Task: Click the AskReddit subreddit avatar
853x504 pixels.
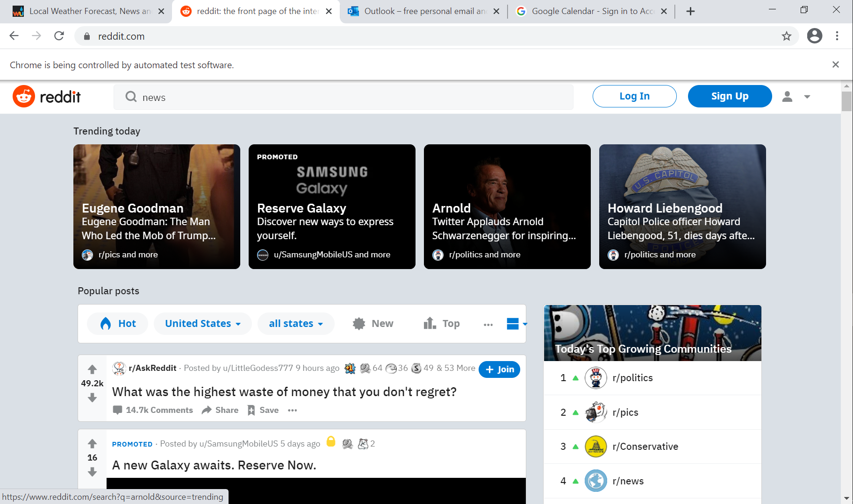Action: (x=119, y=368)
